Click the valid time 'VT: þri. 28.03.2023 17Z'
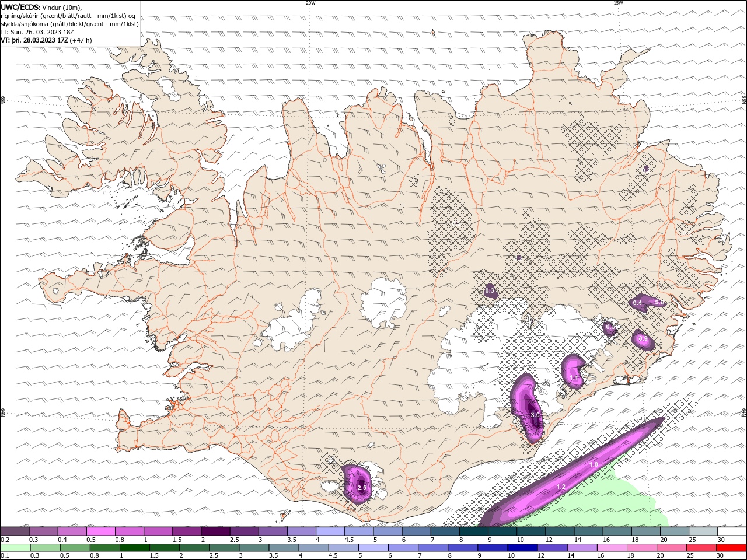Image resolution: width=747 pixels, height=560 pixels. coord(34,40)
